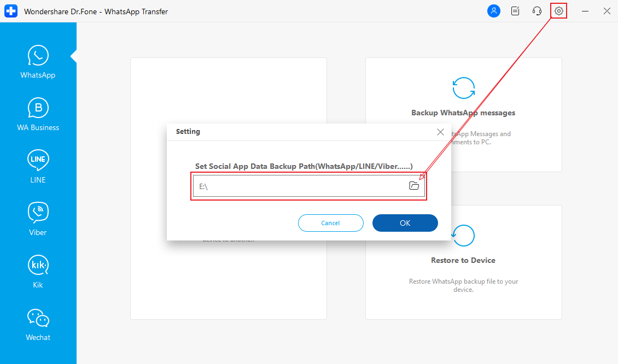Open settings with the gear icon
This screenshot has height=364, width=618.
[558, 11]
